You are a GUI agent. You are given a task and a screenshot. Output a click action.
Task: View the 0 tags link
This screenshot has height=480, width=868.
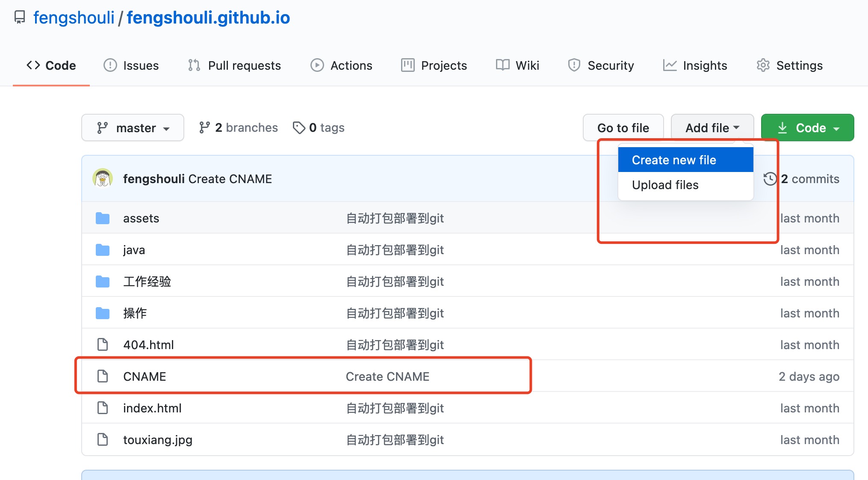[319, 127]
